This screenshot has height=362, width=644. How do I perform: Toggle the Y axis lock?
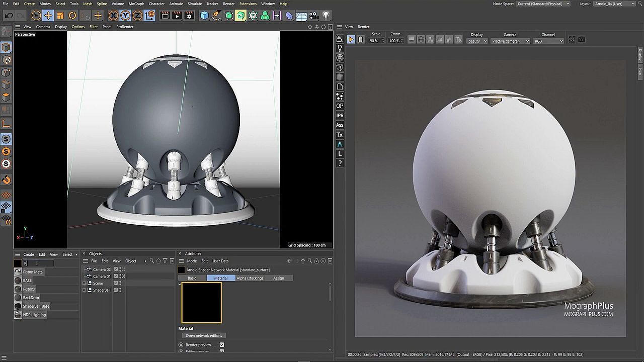pos(125,16)
